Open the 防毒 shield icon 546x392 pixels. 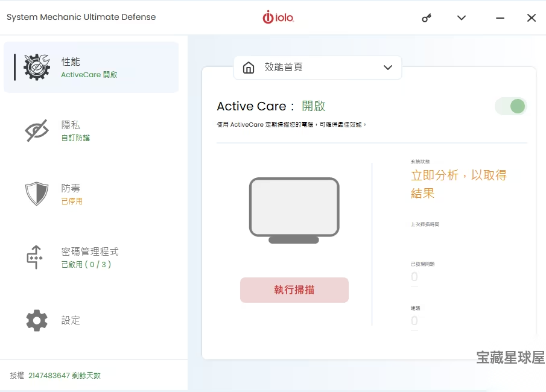(x=37, y=194)
